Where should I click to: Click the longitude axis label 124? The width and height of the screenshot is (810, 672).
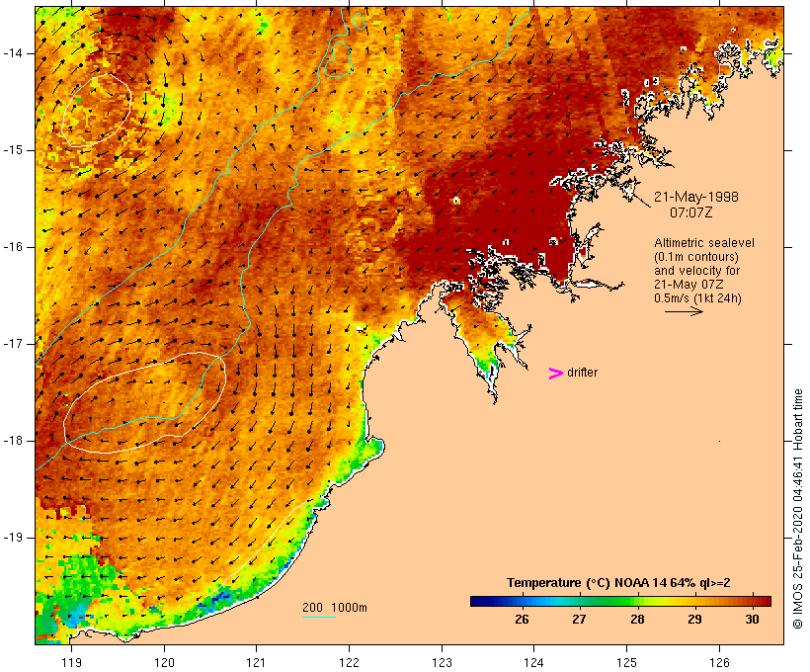[534, 662]
